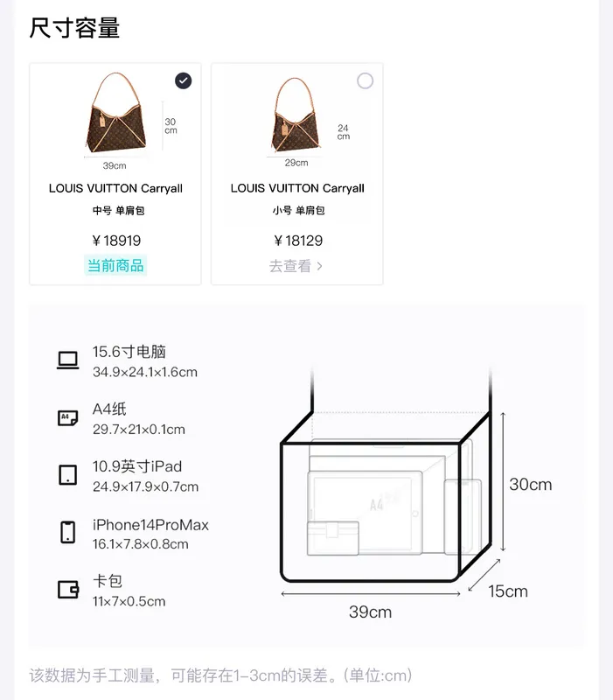Click the chevron arrow beside 去查看
The height and width of the screenshot is (700, 613).
[319, 267]
